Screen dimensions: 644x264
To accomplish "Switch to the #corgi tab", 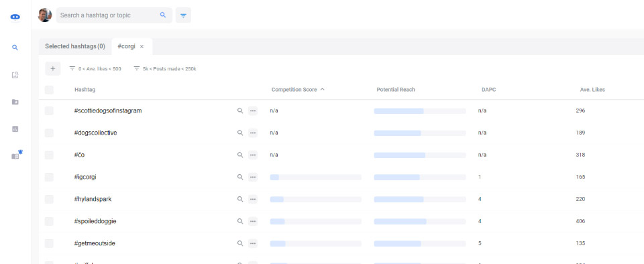I will [126, 46].
